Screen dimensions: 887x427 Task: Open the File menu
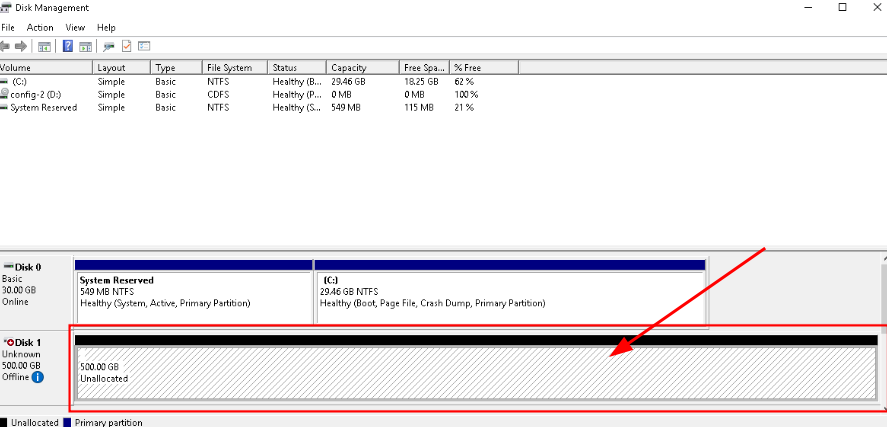coord(8,27)
